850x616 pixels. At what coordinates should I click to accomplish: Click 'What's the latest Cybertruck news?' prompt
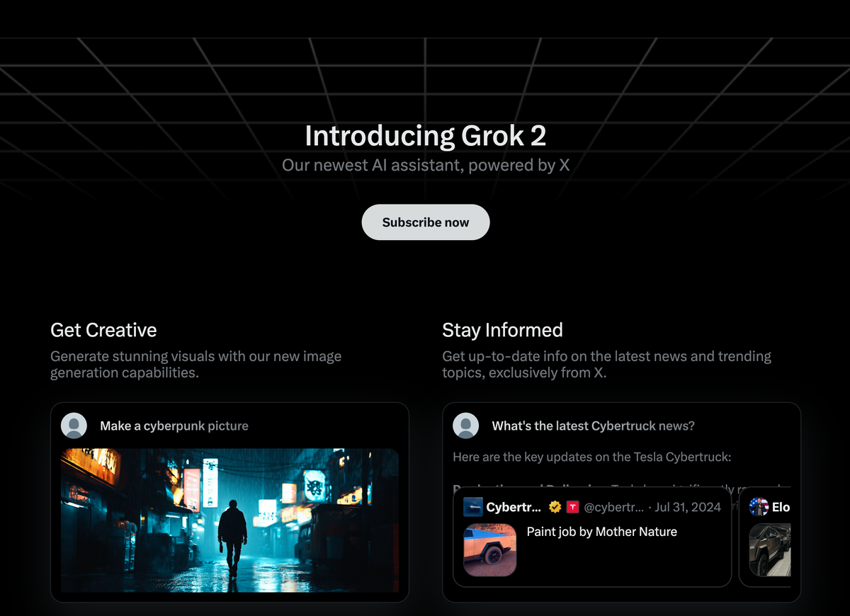[x=594, y=426]
